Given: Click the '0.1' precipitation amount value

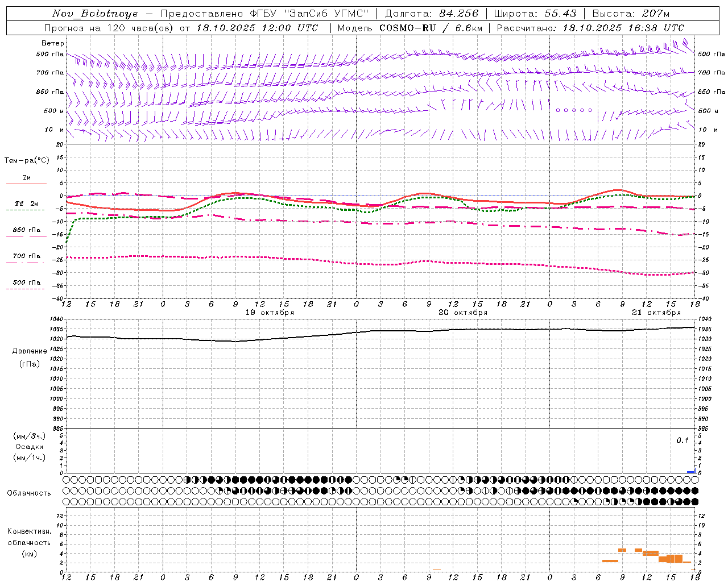Looking at the screenshot, I should pyautogui.click(x=682, y=440).
